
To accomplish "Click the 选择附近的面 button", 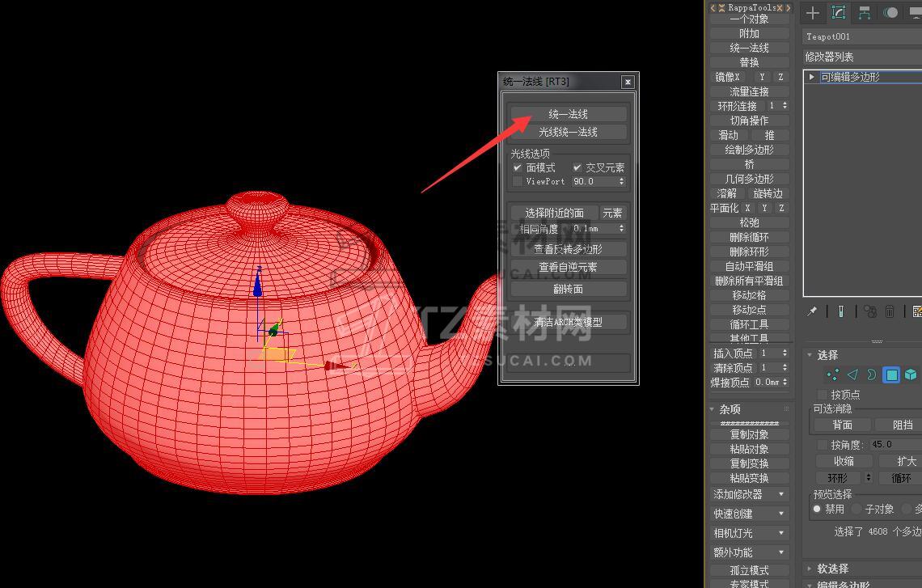I will [x=554, y=213].
